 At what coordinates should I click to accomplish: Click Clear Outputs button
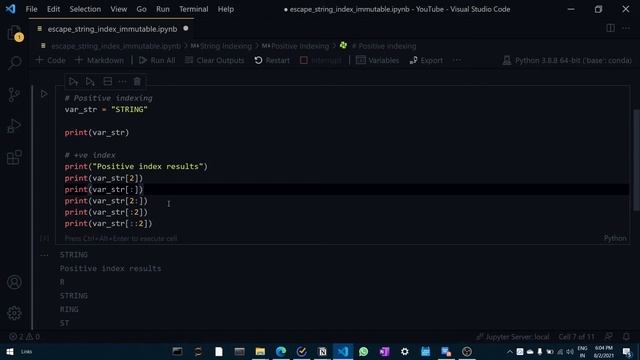coord(214,60)
